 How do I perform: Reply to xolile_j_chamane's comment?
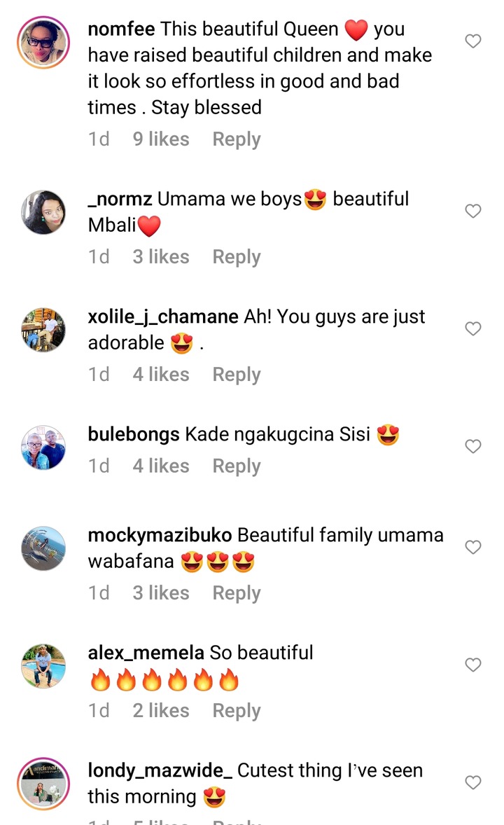point(236,375)
